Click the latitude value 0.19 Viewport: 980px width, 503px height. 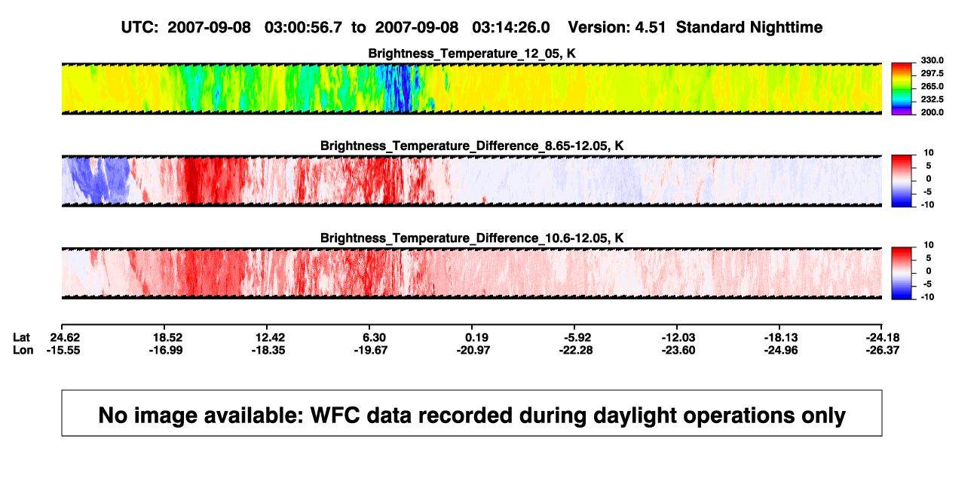point(477,337)
